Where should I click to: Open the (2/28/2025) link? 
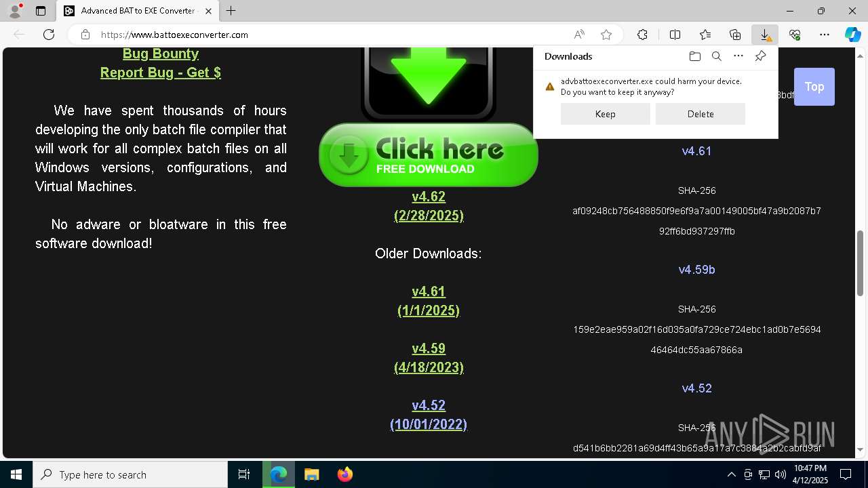[429, 216]
